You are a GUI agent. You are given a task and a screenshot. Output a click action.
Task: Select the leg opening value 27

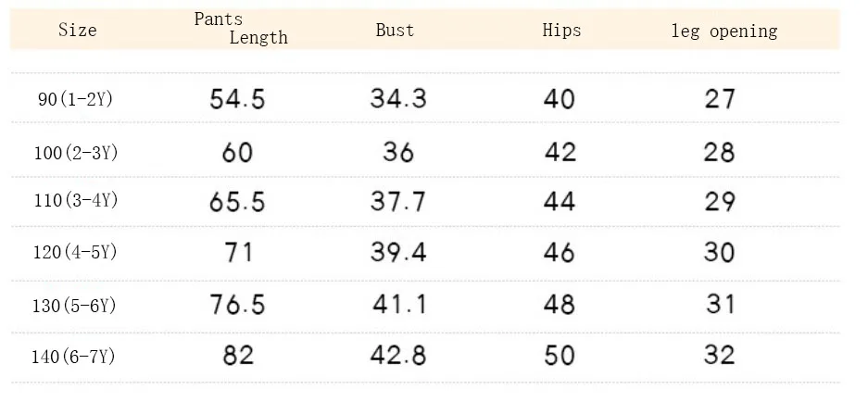(x=720, y=99)
